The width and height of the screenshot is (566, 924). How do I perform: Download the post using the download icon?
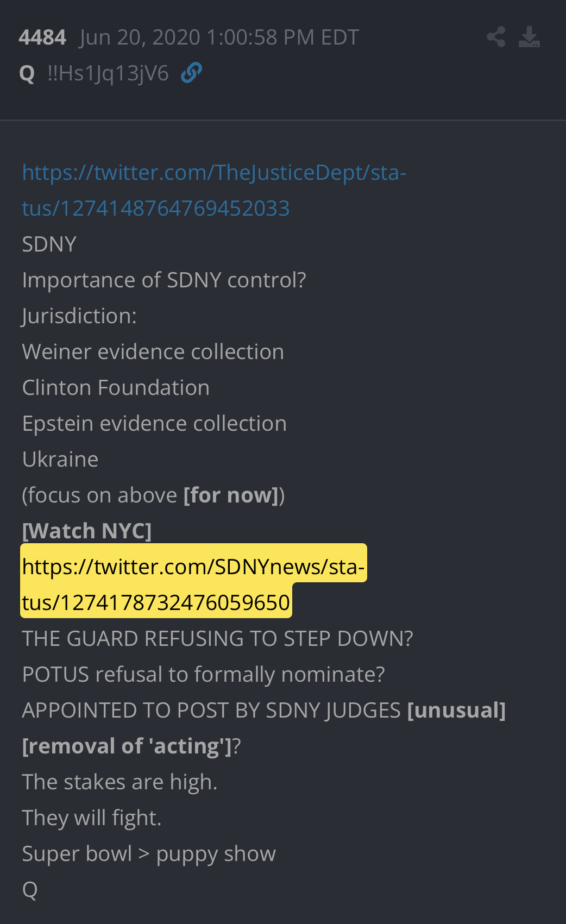(x=529, y=37)
